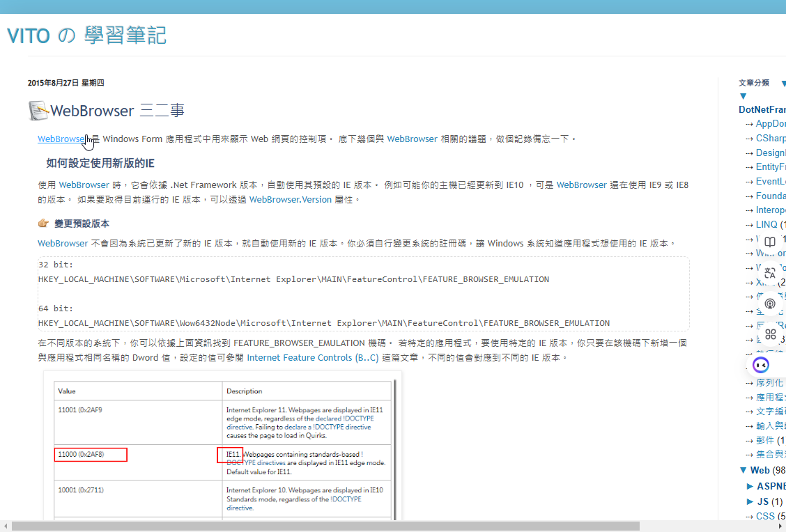Image resolution: width=786 pixels, height=532 pixels.
Task: Open the EntityFr… category link
Action: click(771, 167)
